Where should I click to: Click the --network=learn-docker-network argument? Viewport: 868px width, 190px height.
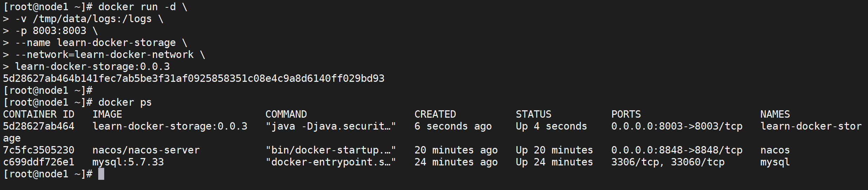click(x=104, y=55)
